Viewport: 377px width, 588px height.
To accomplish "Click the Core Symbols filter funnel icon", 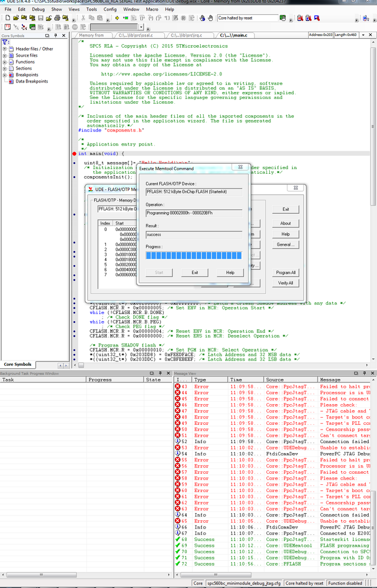I will (6, 42).
